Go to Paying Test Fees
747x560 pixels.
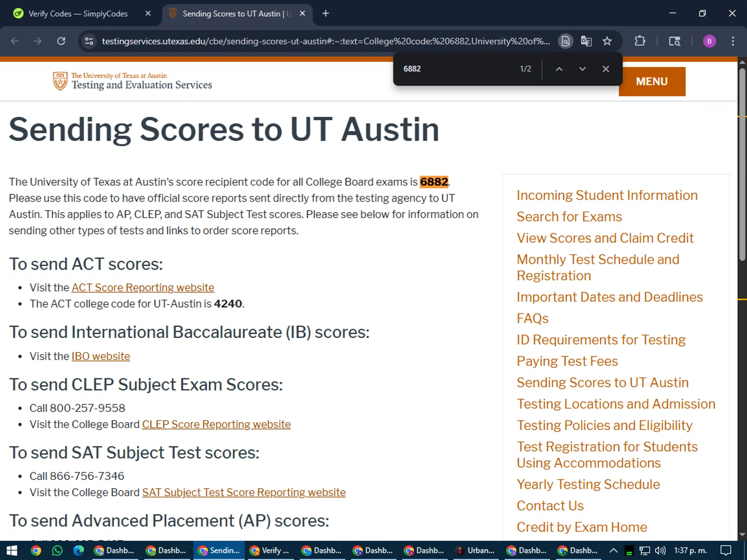coord(567,361)
